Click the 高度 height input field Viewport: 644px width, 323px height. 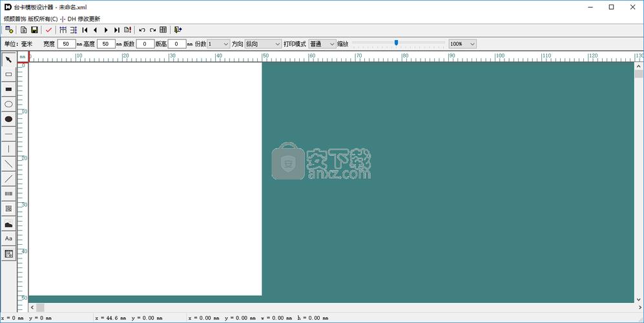[x=106, y=44]
